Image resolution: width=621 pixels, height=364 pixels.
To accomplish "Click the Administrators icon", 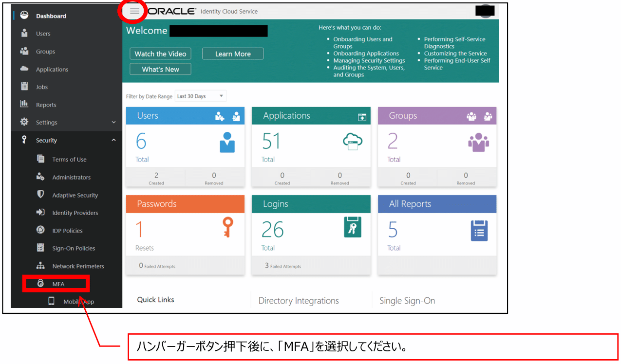I will [x=41, y=177].
